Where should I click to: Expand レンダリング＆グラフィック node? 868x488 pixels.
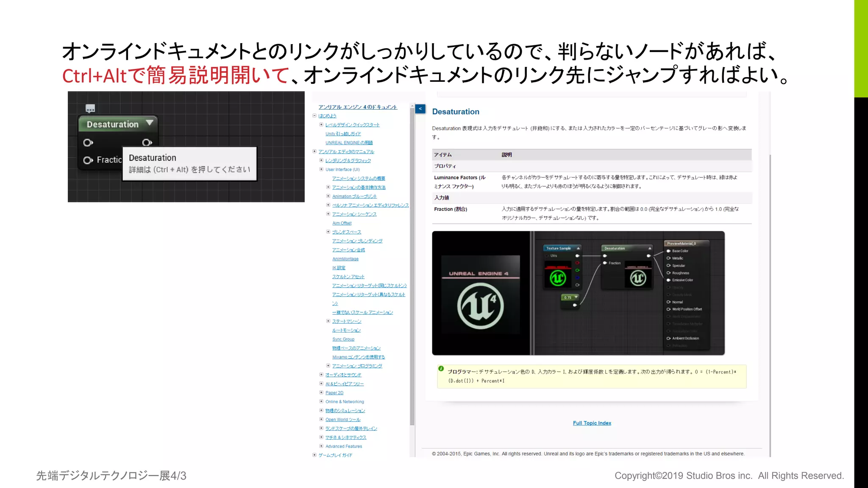pyautogui.click(x=321, y=160)
